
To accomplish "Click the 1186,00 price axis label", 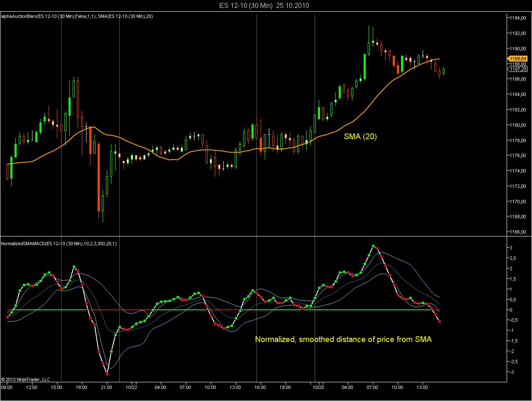I will point(518,79).
